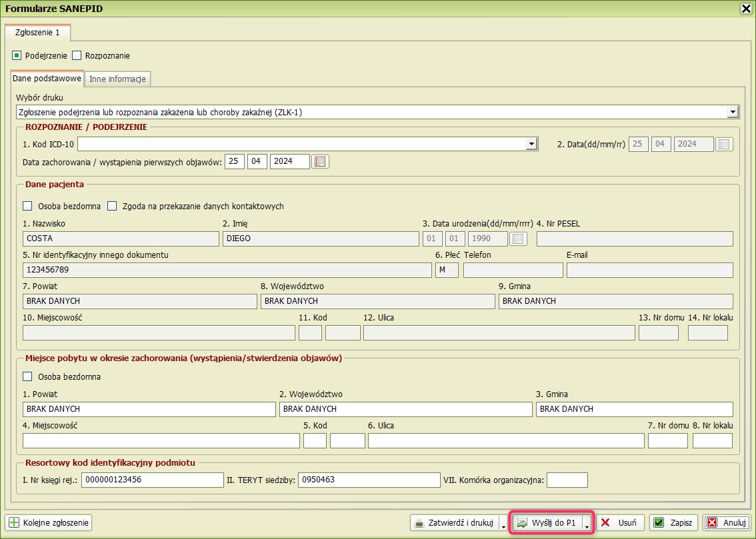Viewport: 756px width, 539px height.
Task: Click printer icon on Zatwierdź i drukuj
Action: tap(419, 523)
